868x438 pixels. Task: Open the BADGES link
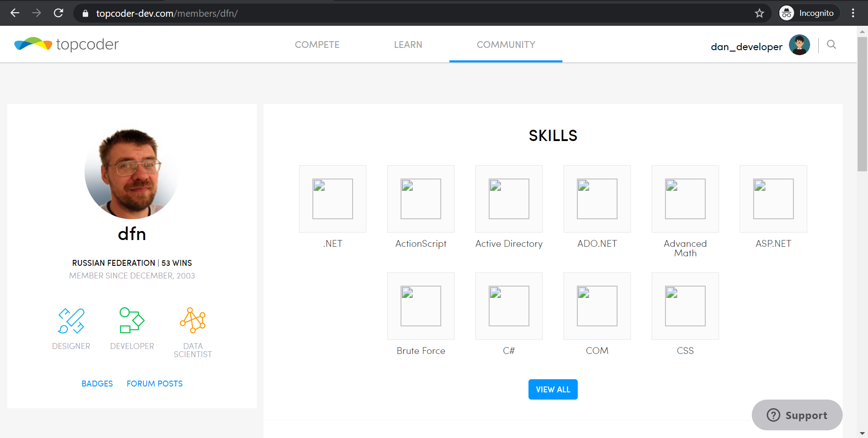point(97,384)
